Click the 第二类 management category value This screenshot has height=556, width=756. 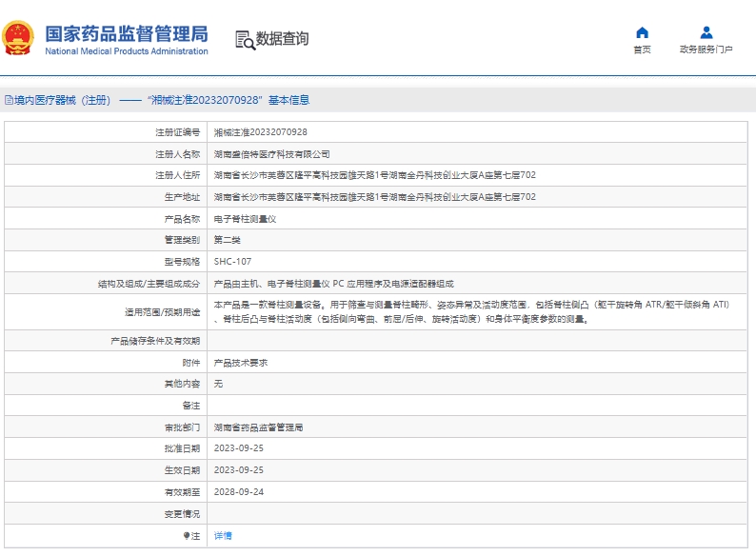227,240
